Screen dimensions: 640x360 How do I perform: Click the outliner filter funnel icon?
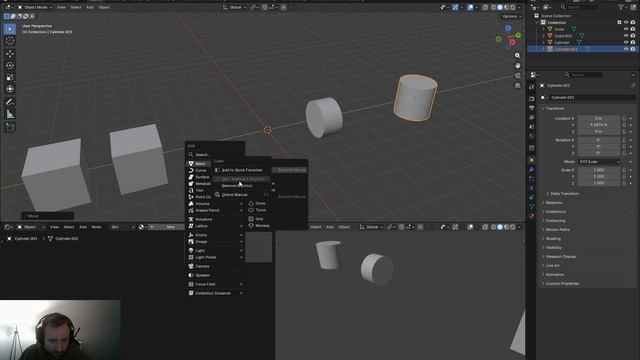621,7
